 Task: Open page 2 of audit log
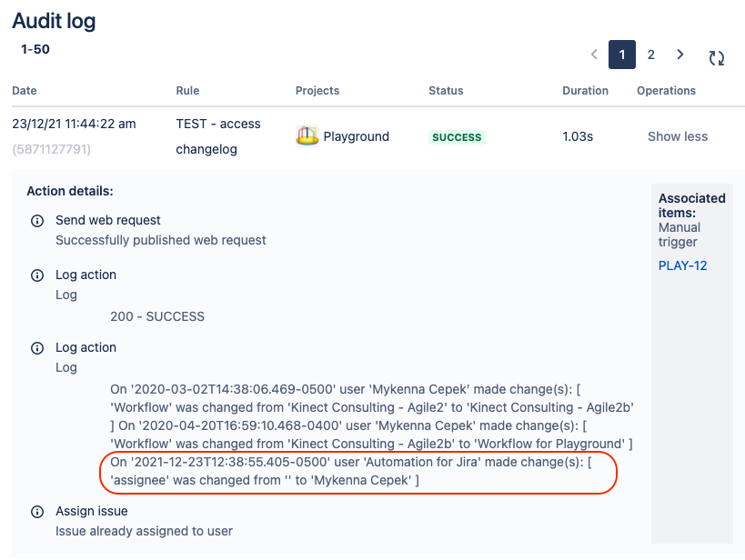tap(651, 55)
